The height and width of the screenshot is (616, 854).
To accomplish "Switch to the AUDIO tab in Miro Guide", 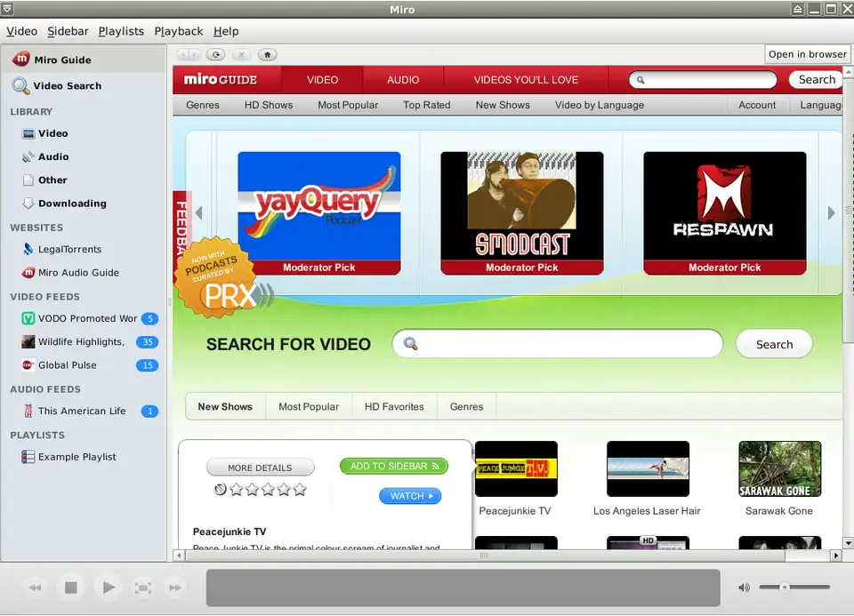I will [x=403, y=80].
